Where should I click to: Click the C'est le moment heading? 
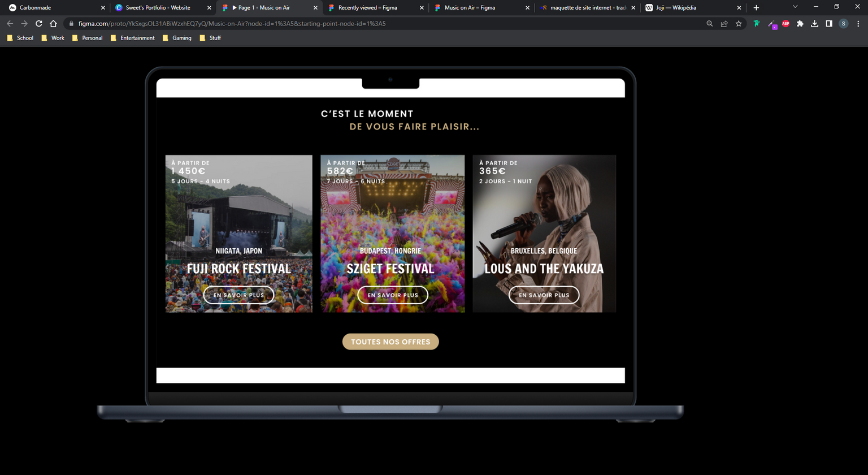click(367, 114)
